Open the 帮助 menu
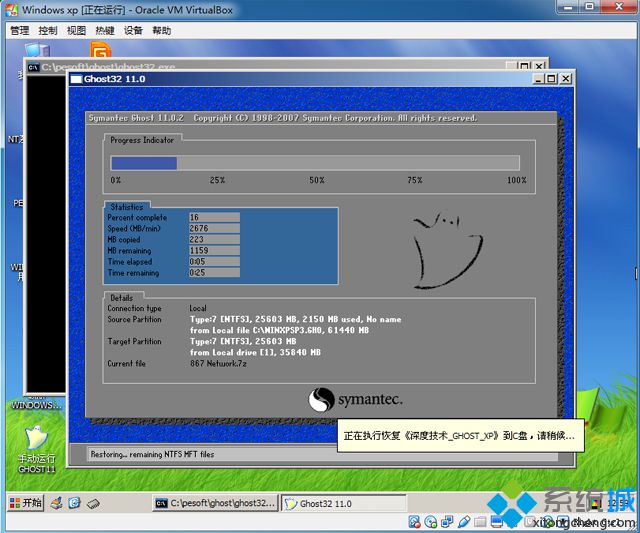The width and height of the screenshot is (640, 533). (x=162, y=30)
